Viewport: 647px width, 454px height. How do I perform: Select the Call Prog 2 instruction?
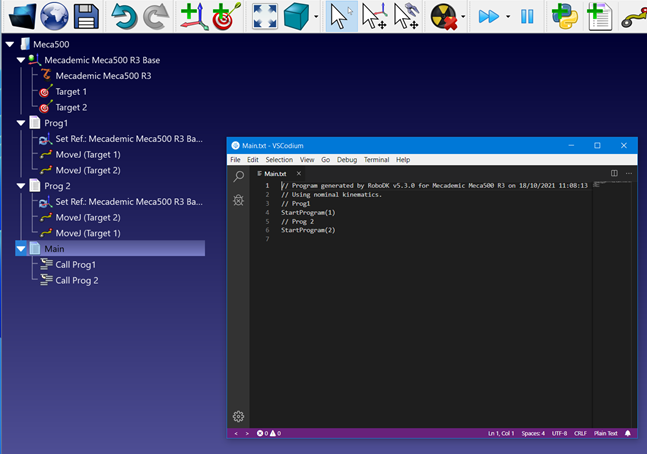[77, 280]
